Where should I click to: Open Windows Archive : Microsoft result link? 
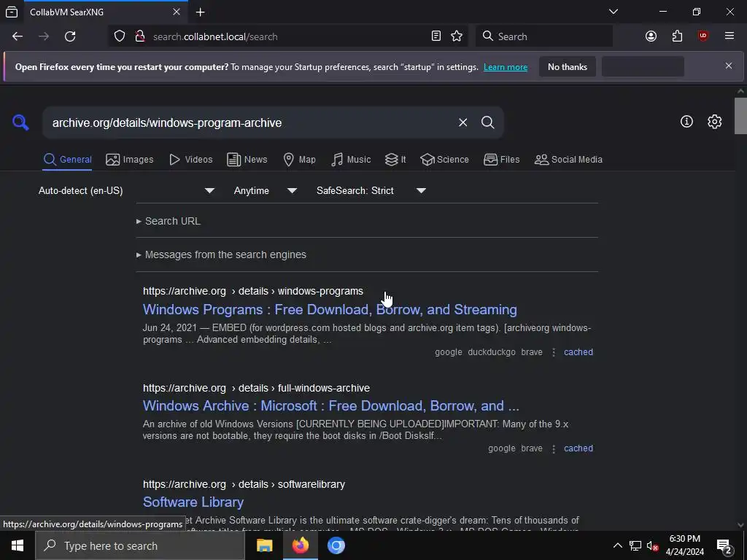click(x=331, y=405)
